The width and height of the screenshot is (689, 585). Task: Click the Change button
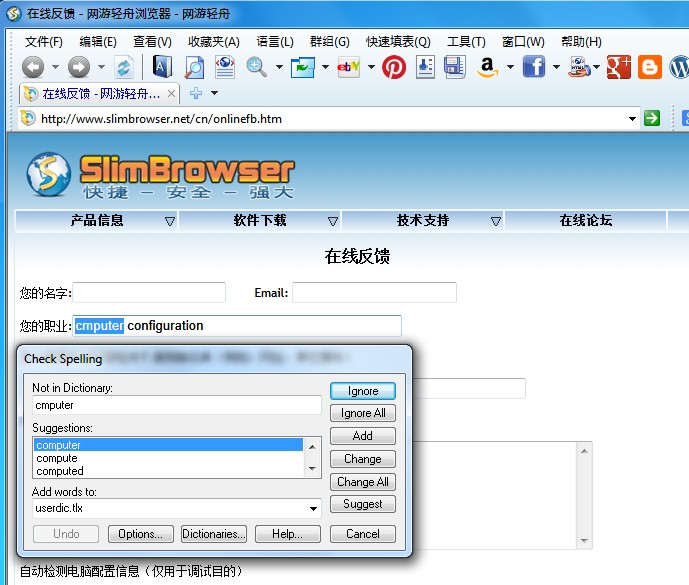point(363,459)
